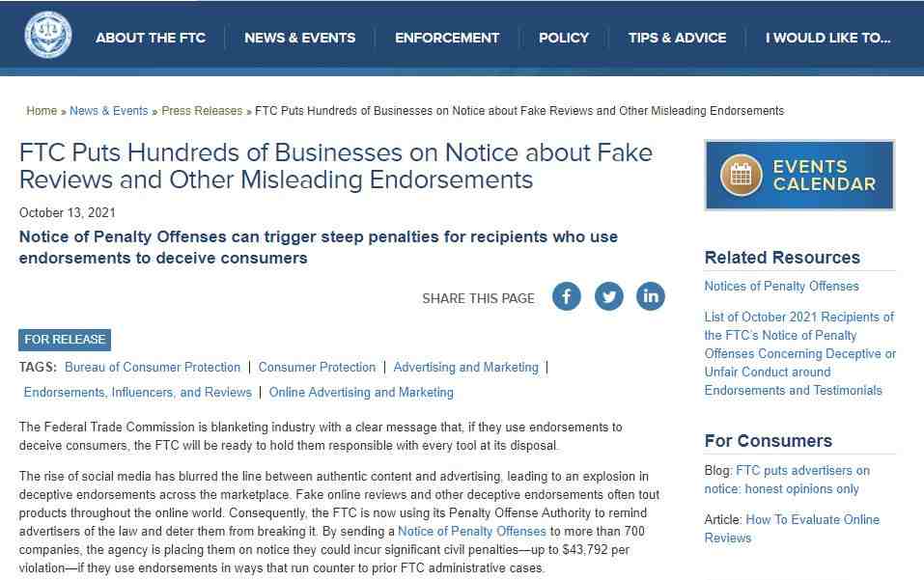Click the FTC seal logo
This screenshot has width=924, height=580.
[48, 36]
